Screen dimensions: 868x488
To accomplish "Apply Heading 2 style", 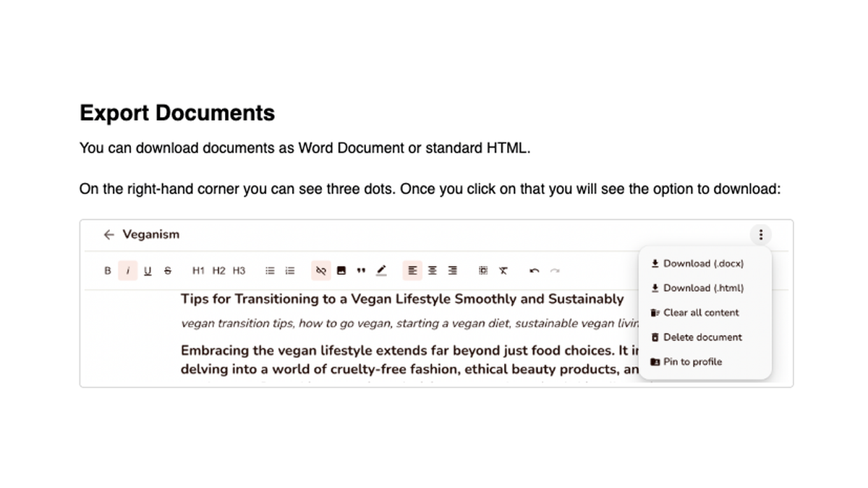I will click(x=218, y=270).
